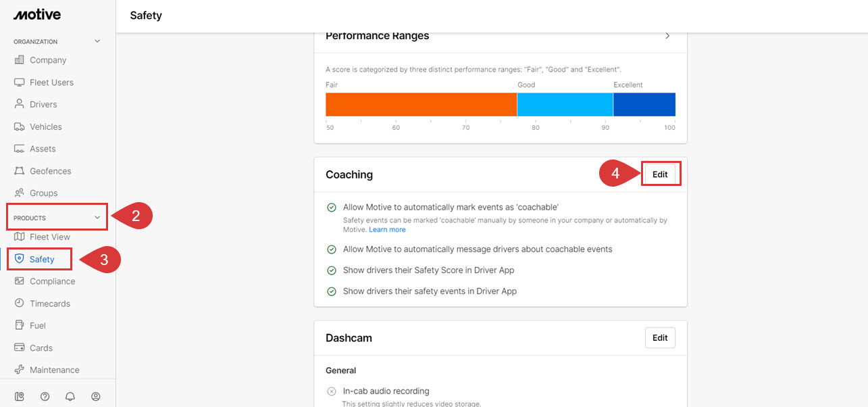Click the checkmark beside Show drivers their Safety Score
The image size is (868, 407).
[332, 270]
